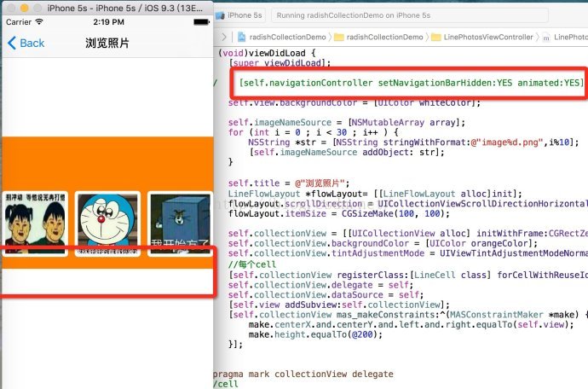
Task: Open radishCollectionDemo project breadcrumb
Action: tap(287, 37)
